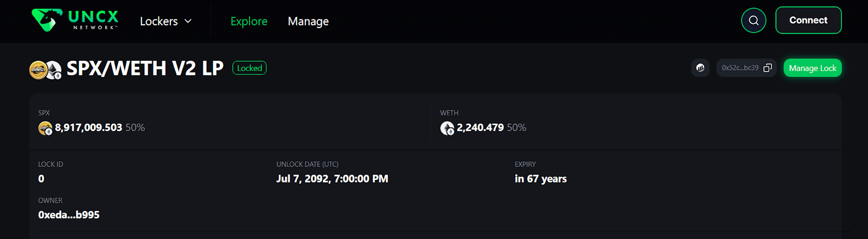Screen dimensions: 868x239
Task: Click the chevron next to Lockers
Action: pos(188,21)
